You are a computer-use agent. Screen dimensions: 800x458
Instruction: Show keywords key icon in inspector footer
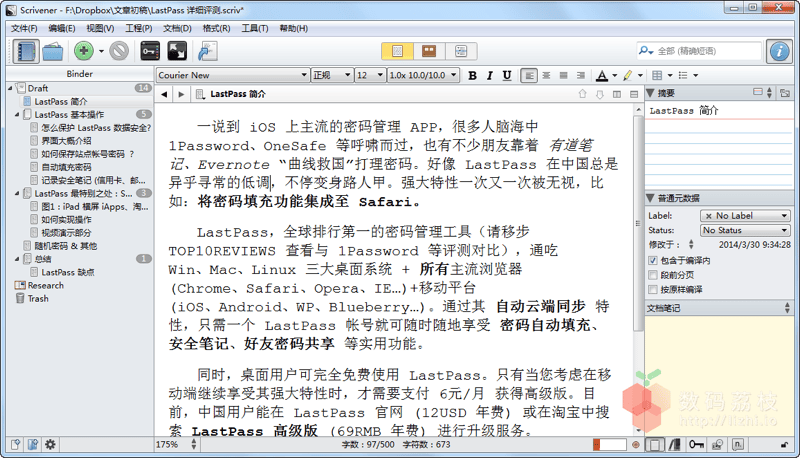click(x=696, y=445)
